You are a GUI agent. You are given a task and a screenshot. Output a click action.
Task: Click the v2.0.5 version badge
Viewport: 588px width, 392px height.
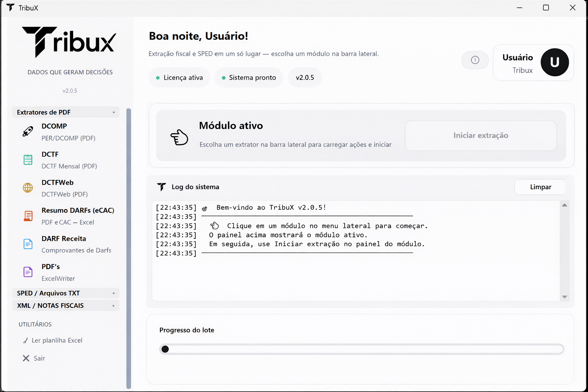[305, 77]
